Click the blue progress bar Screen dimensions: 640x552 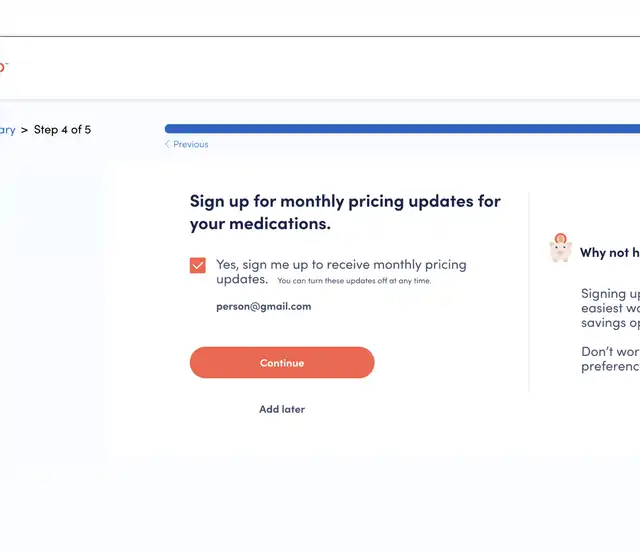click(402, 129)
